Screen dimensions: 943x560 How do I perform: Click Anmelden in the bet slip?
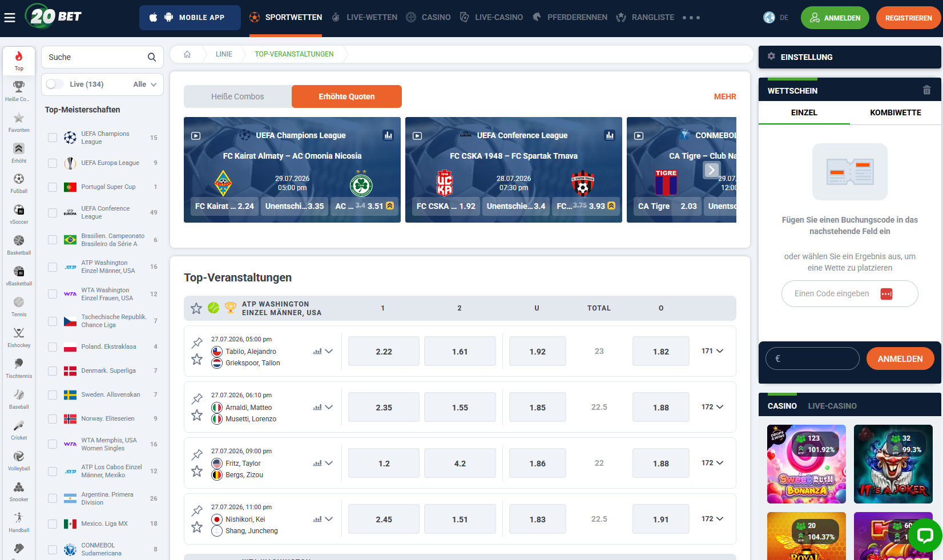pyautogui.click(x=900, y=359)
